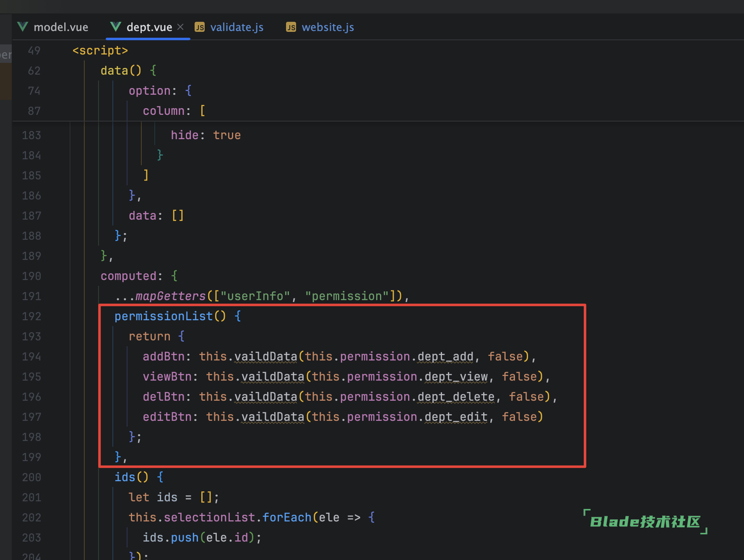This screenshot has width=744, height=560.
Task: Click vaildData on the addBtn line
Action: [265, 356]
